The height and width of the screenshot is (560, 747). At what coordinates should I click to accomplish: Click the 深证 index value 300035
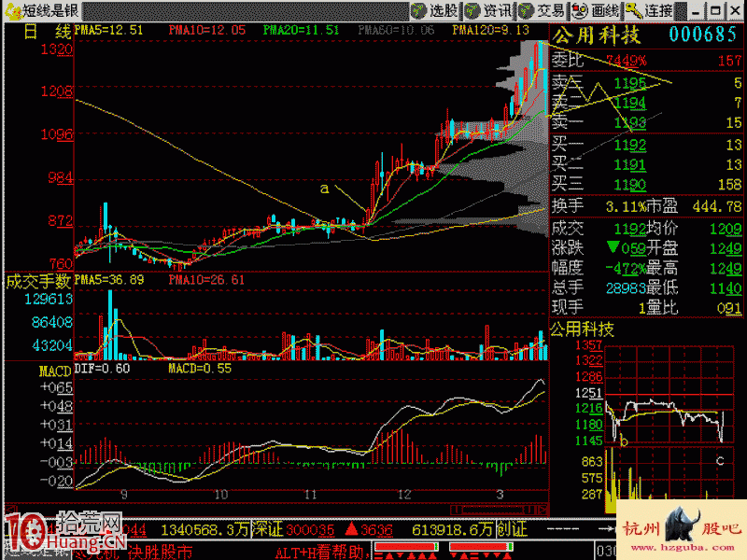311,530
